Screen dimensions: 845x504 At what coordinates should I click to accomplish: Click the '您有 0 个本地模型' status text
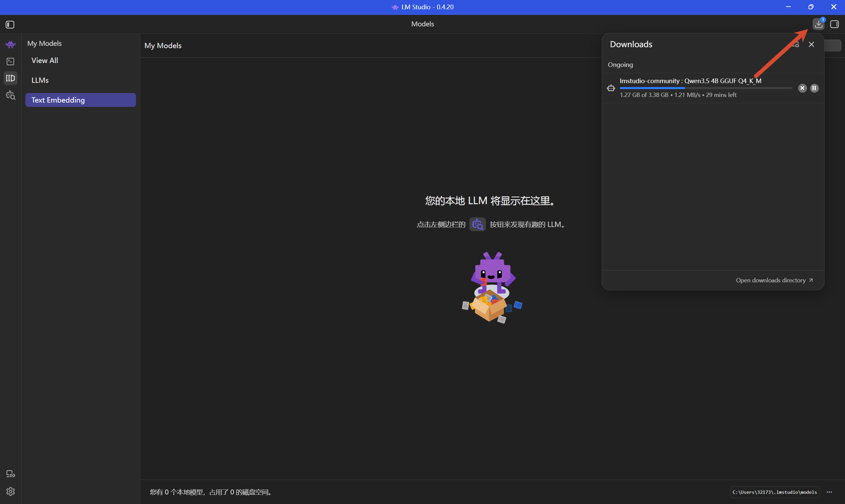coord(211,492)
